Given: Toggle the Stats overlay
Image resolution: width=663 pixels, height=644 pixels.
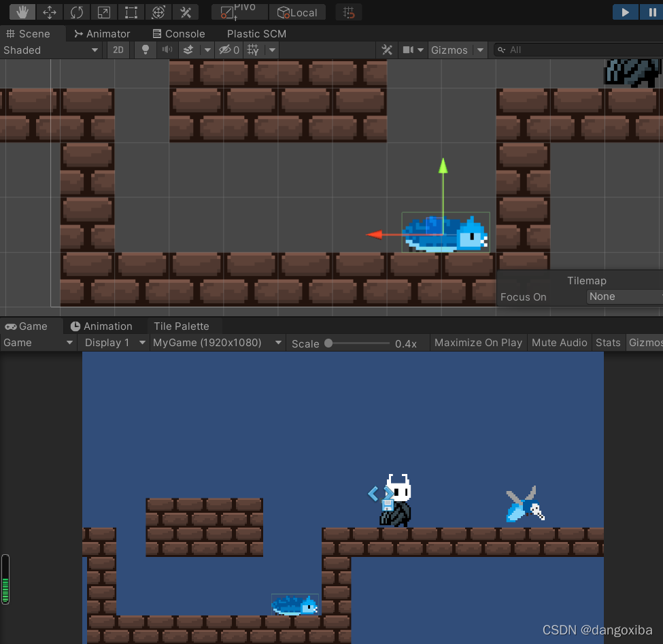Looking at the screenshot, I should click(608, 343).
